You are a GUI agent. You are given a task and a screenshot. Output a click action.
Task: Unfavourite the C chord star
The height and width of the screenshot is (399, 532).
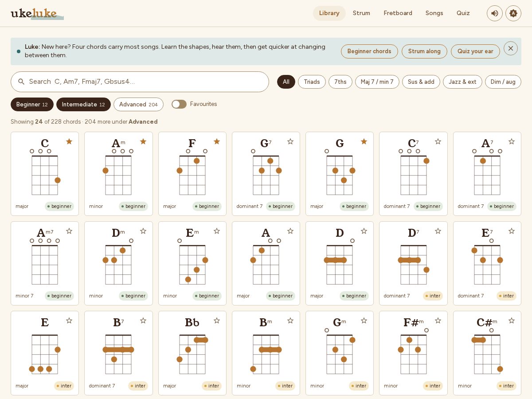(69, 141)
